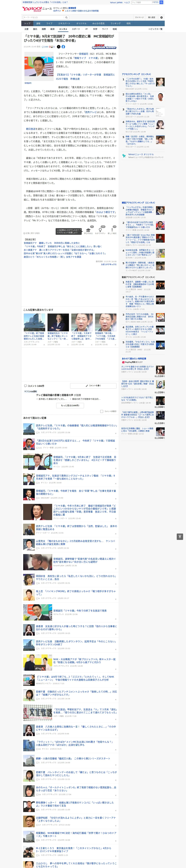Click the 学びがある graduation cap reaction
This screenshot has width=186, height=868.
click(x=89, y=230)
